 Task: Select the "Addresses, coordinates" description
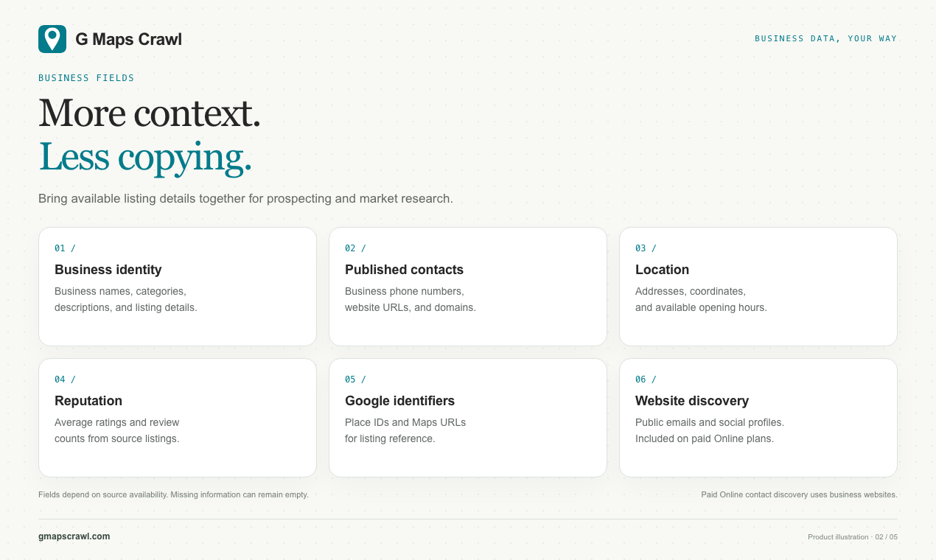[x=701, y=299]
